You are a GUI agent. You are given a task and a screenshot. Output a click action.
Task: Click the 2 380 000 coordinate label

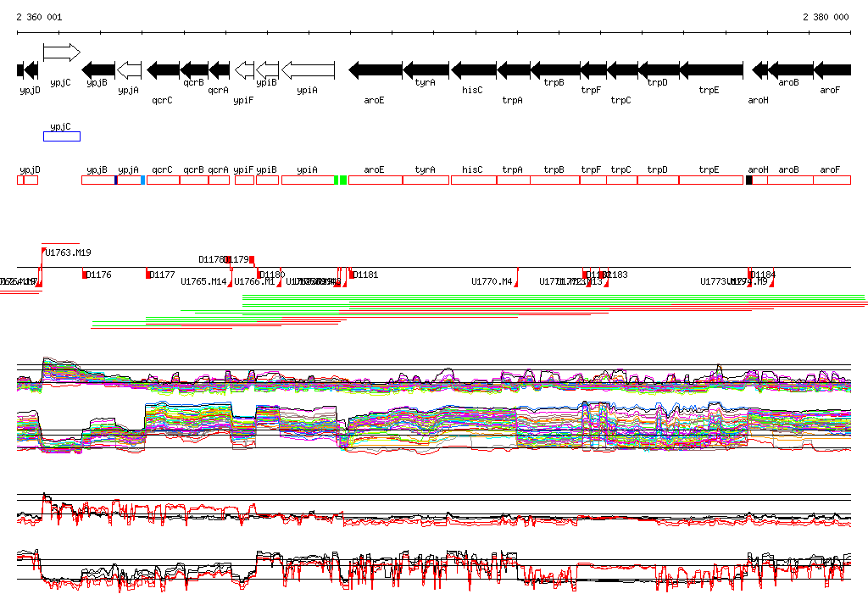click(x=825, y=17)
